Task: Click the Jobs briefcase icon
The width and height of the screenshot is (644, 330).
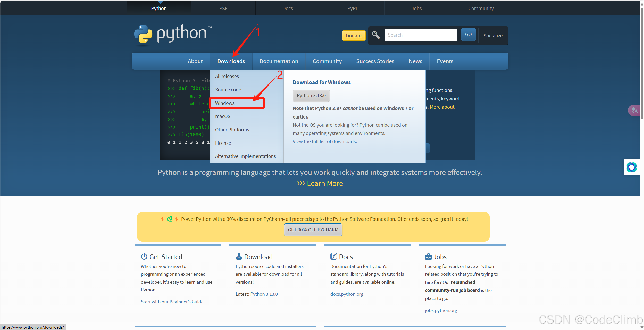Action: click(428, 257)
